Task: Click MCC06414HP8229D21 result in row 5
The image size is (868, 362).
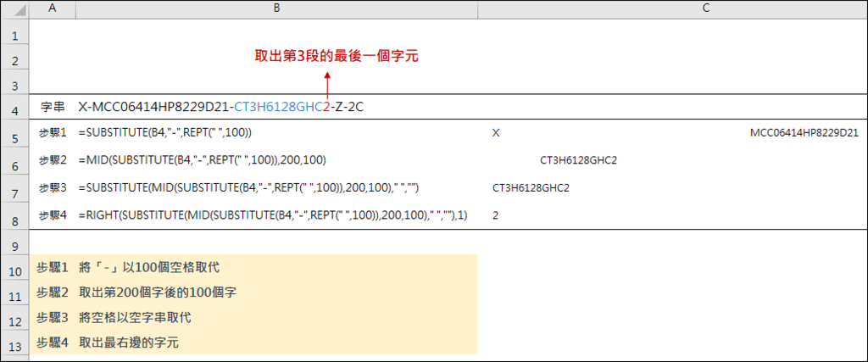Action: 804,133
